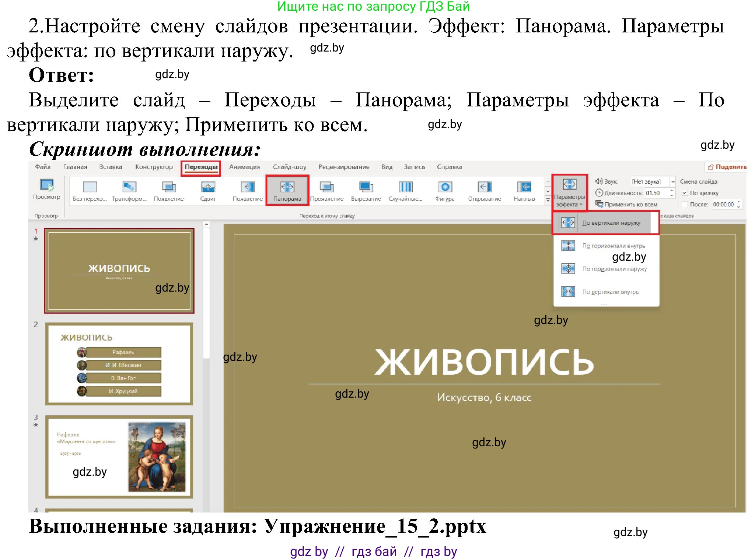Click the Preview (Просмотр) slideshow icon
Screen dimensions: 748x560
pyautogui.click(x=47, y=186)
